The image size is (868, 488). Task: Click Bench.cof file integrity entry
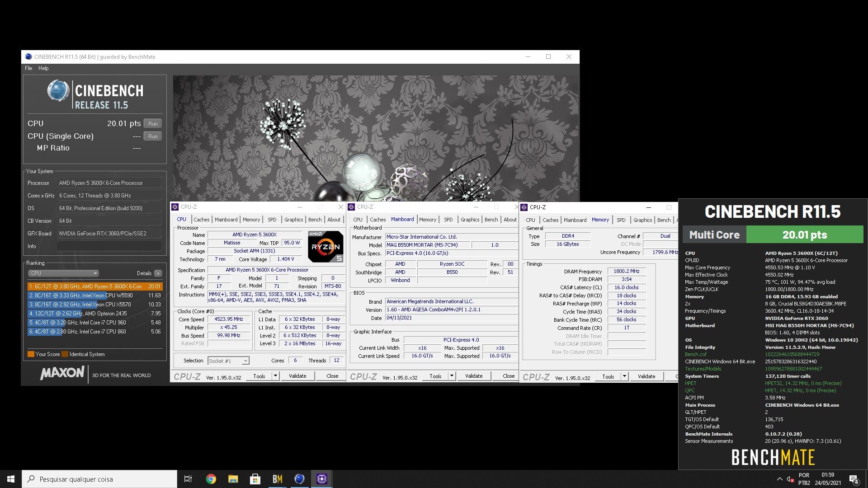[x=696, y=354]
